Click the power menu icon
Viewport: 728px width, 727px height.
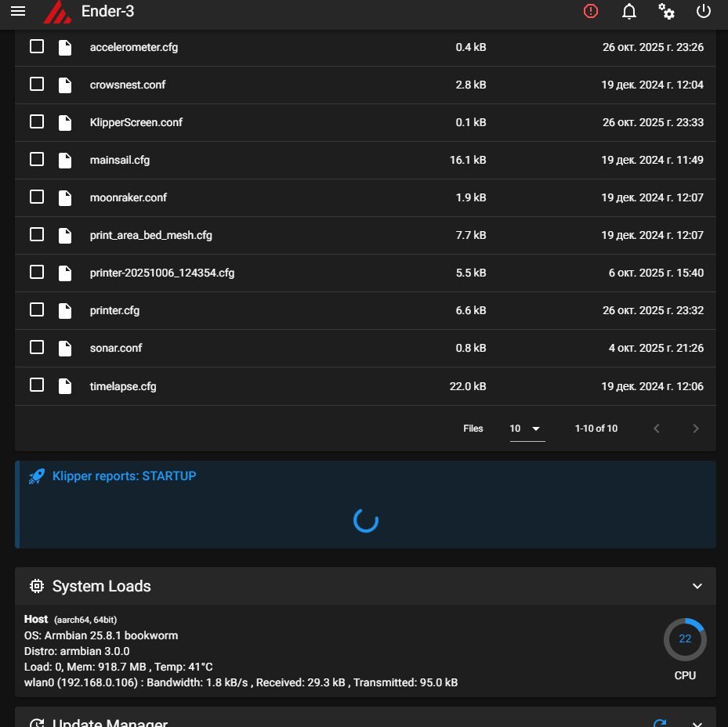[704, 11]
